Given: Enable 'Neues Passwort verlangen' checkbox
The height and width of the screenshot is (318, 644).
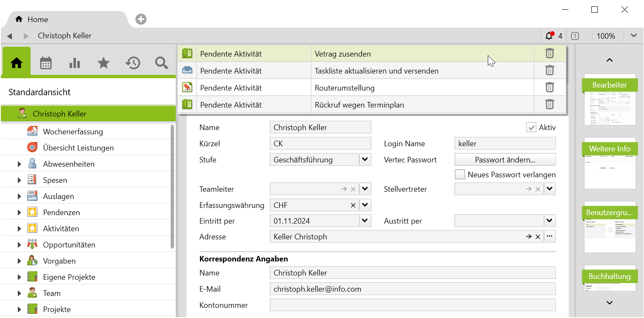Looking at the screenshot, I should [x=460, y=175].
